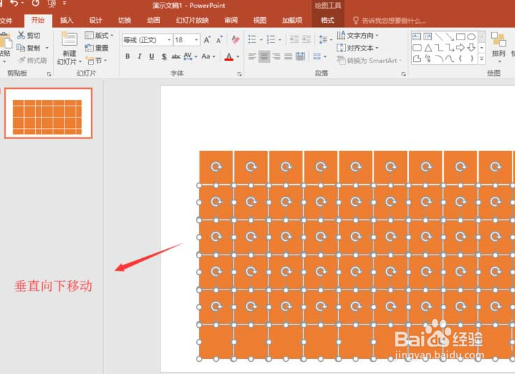
Task: Open the Drawing Tools Format (格式) tab
Action: [x=327, y=21]
